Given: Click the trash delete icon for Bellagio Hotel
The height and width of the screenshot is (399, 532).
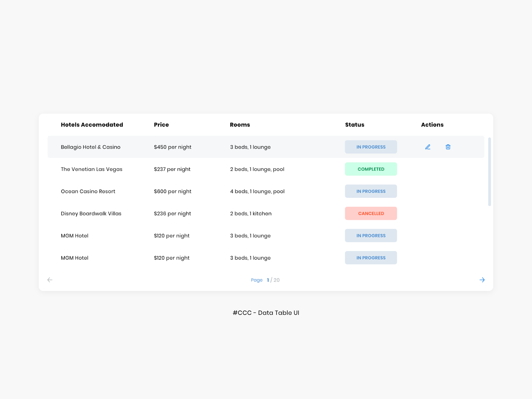Looking at the screenshot, I should click(448, 147).
